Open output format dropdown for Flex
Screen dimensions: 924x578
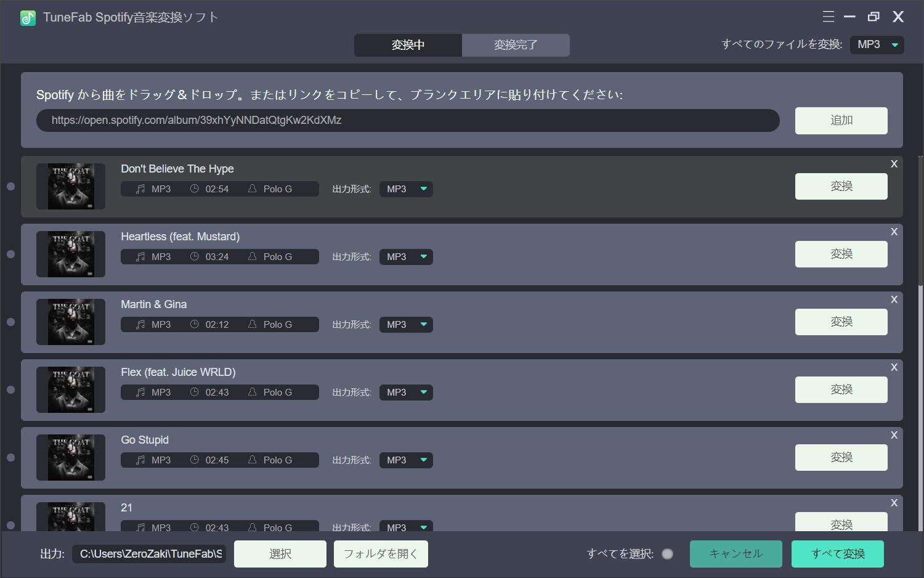point(406,393)
